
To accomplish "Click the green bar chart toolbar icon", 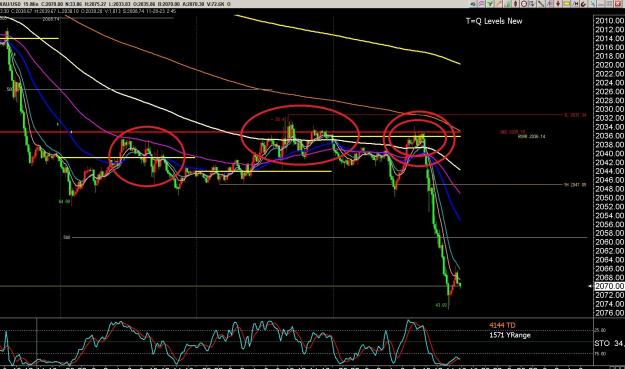I will coord(508,4).
